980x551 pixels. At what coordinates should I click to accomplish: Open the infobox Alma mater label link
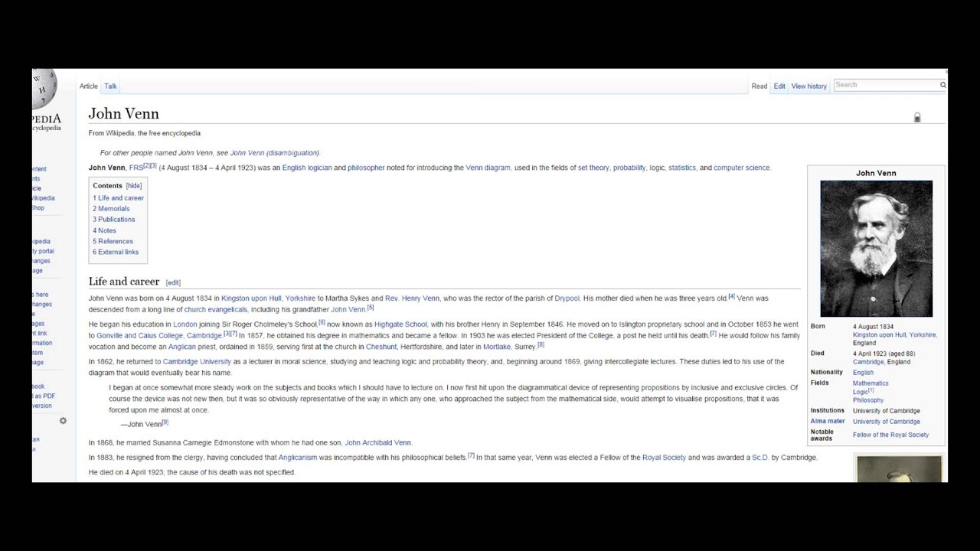[x=828, y=422]
